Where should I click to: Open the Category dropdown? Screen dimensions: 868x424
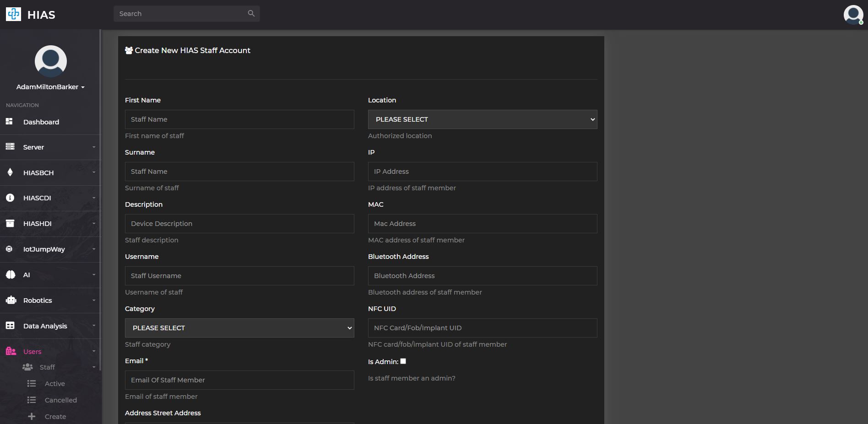[239, 328]
